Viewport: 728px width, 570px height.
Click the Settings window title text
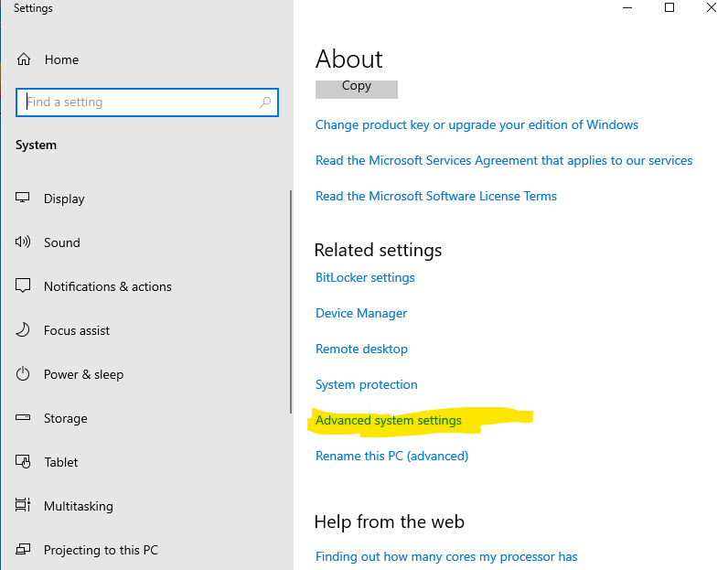pyautogui.click(x=33, y=8)
